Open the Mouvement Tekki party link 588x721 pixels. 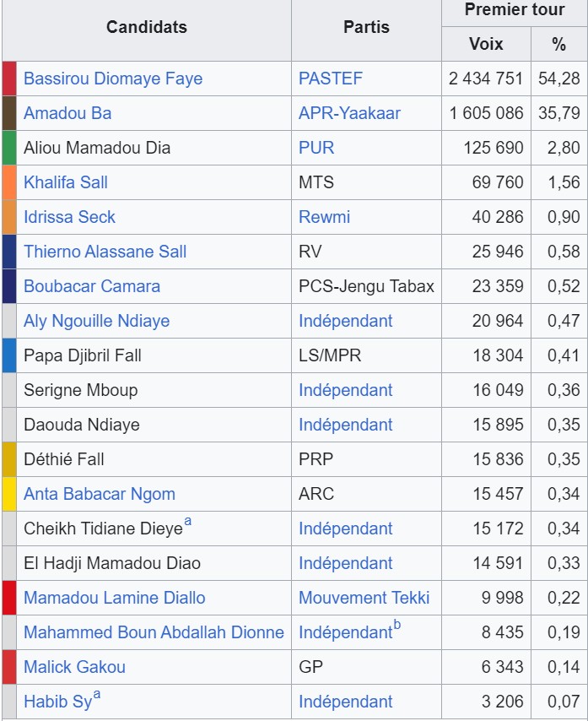[x=364, y=598]
